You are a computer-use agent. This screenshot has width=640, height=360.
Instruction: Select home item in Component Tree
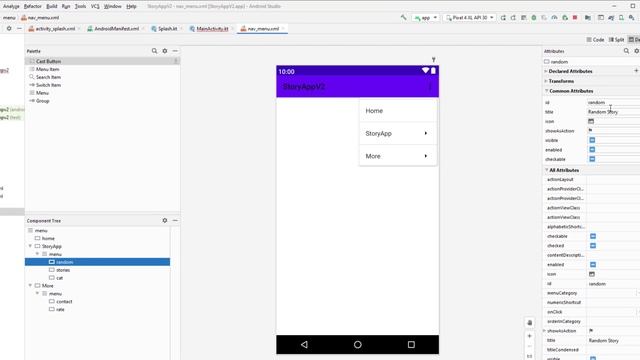pyautogui.click(x=48, y=238)
